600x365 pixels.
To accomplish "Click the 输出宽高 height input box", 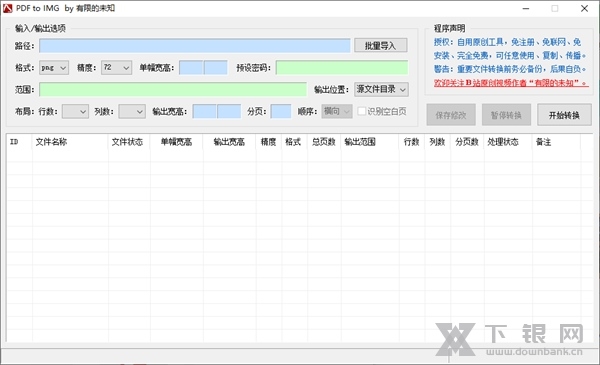I will click(229, 112).
